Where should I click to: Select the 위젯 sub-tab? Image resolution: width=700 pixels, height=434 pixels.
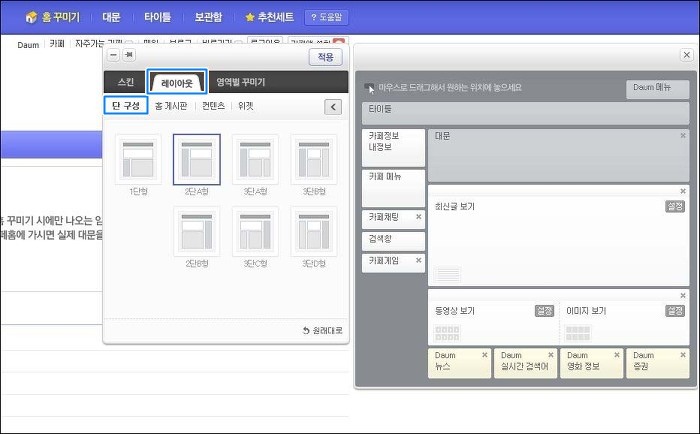tap(246, 106)
